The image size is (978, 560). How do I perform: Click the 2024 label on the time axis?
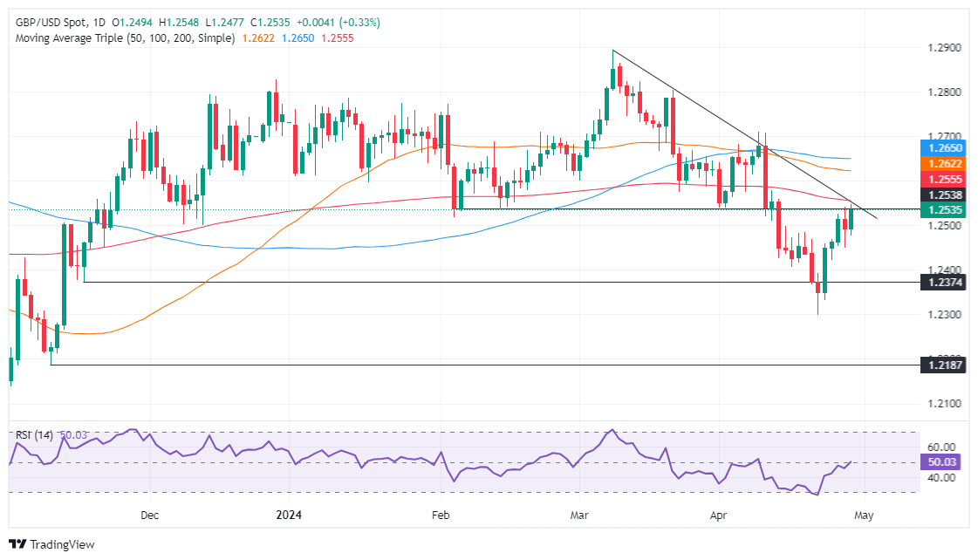coord(286,516)
